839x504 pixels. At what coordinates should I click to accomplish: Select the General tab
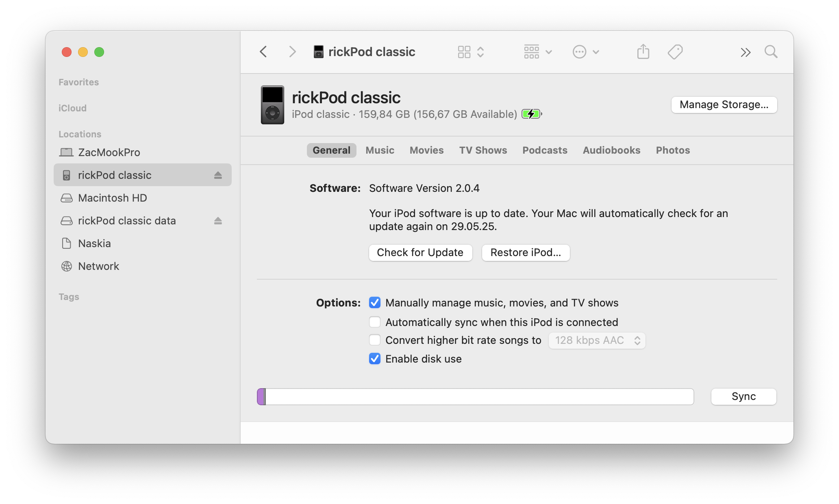(x=331, y=150)
